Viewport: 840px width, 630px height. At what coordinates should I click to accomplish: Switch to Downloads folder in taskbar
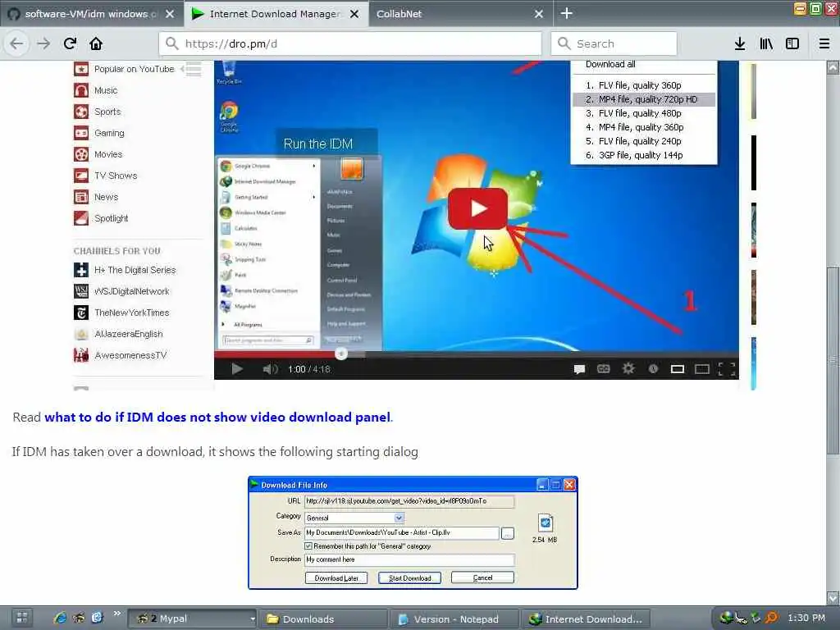coord(323,619)
